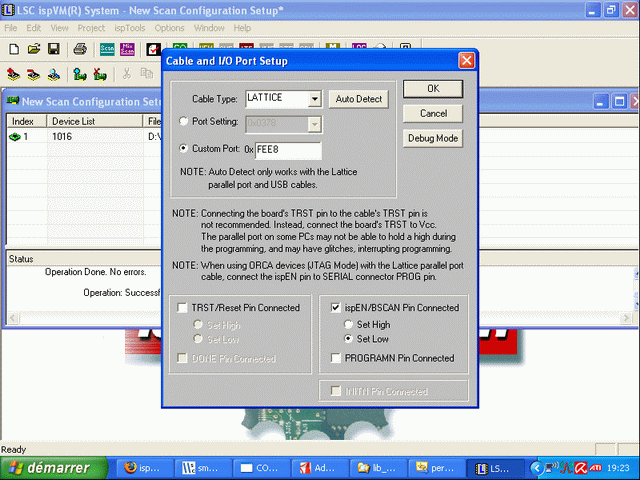Click into the Custom Port hex field
The width and height of the screenshot is (640, 480).
coord(287,150)
